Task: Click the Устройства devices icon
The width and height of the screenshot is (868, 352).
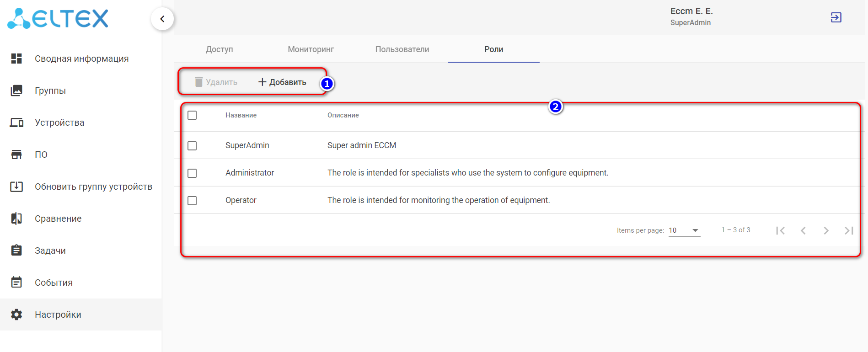Action: pyautogui.click(x=16, y=123)
